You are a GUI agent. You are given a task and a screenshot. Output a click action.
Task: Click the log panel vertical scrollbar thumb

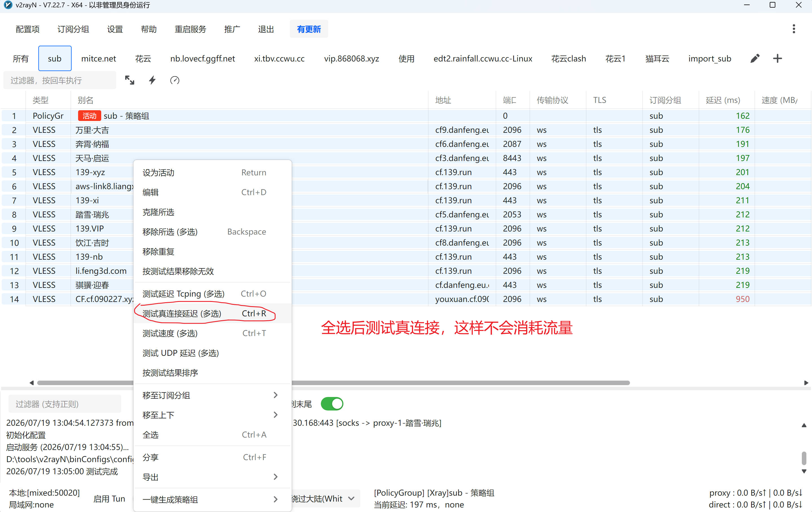[x=804, y=458]
